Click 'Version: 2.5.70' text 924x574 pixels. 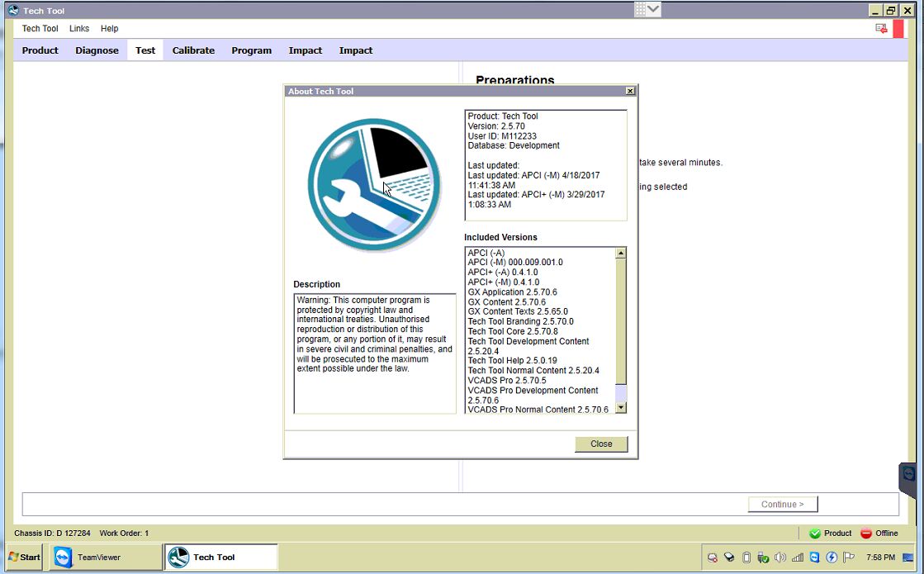(496, 126)
